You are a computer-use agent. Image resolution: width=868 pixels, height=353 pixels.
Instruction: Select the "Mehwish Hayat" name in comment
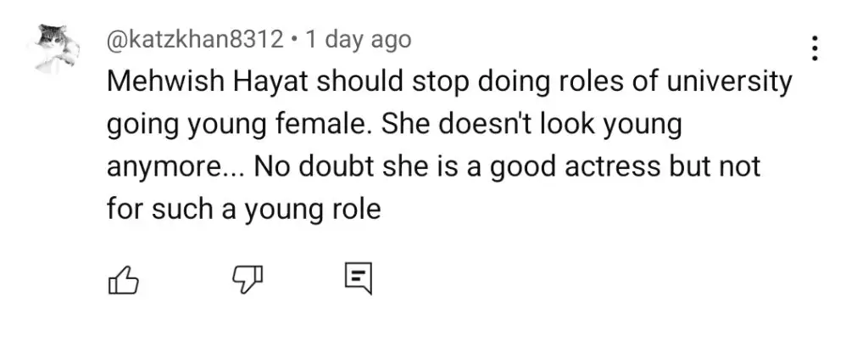pyautogui.click(x=208, y=83)
